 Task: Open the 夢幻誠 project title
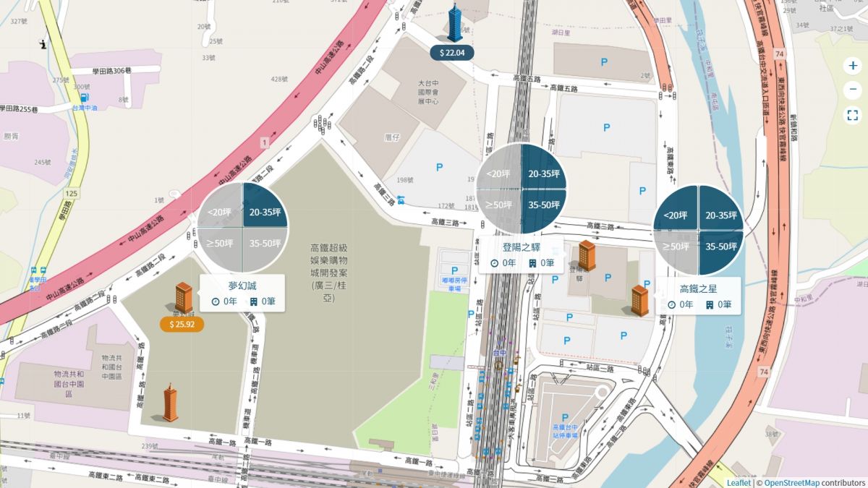pos(242,286)
